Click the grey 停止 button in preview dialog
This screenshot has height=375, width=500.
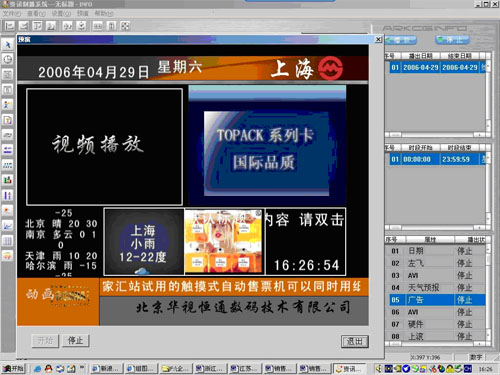76,340
